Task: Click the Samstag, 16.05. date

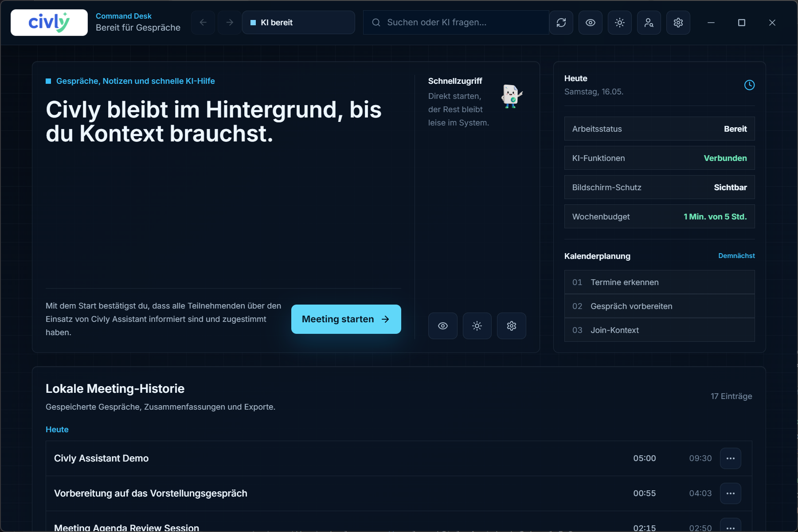Action: 594,92
